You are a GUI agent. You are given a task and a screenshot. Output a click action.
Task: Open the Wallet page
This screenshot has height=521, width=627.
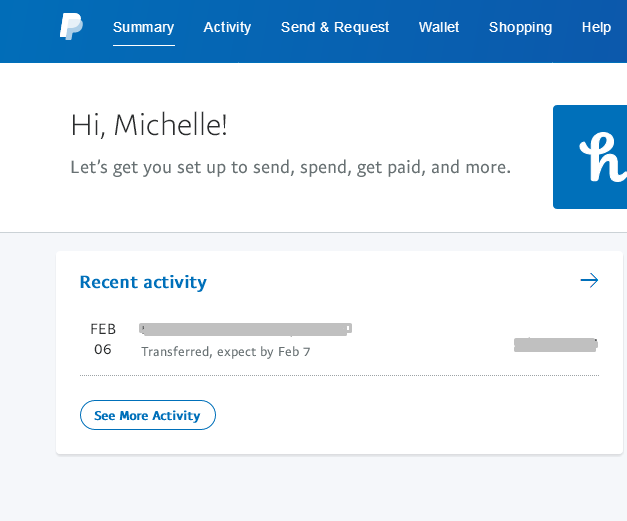pyautogui.click(x=439, y=27)
